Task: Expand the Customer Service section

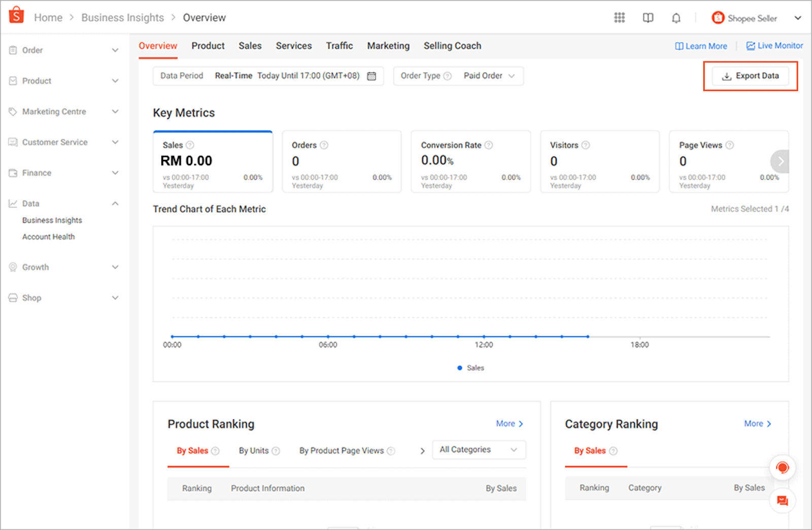Action: [115, 142]
